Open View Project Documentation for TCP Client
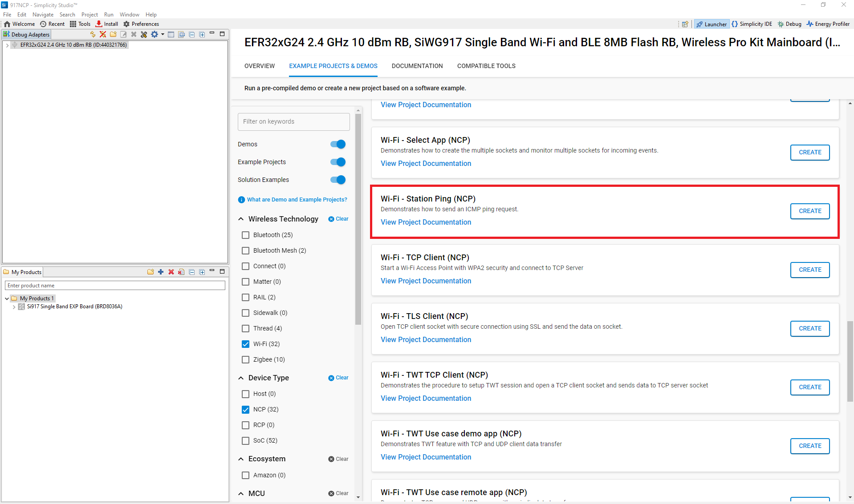Viewport: 854px width, 504px height. click(x=426, y=281)
